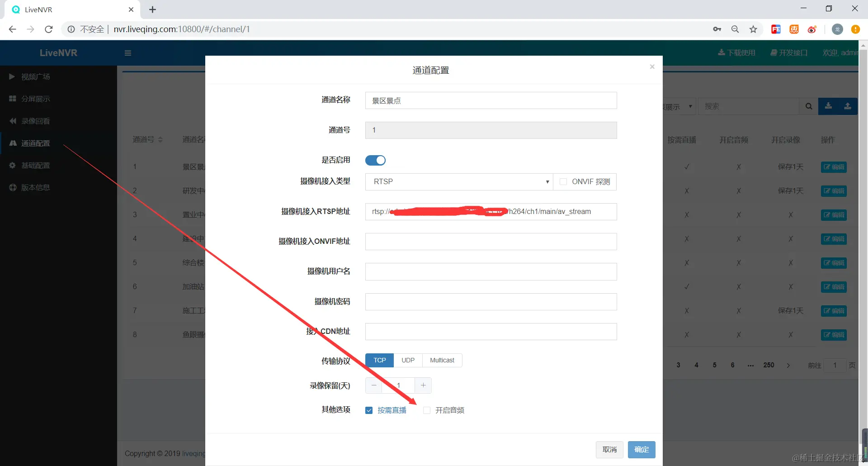Expand the 展示 display mode dropdown
The image size is (868, 466).
pos(690,106)
